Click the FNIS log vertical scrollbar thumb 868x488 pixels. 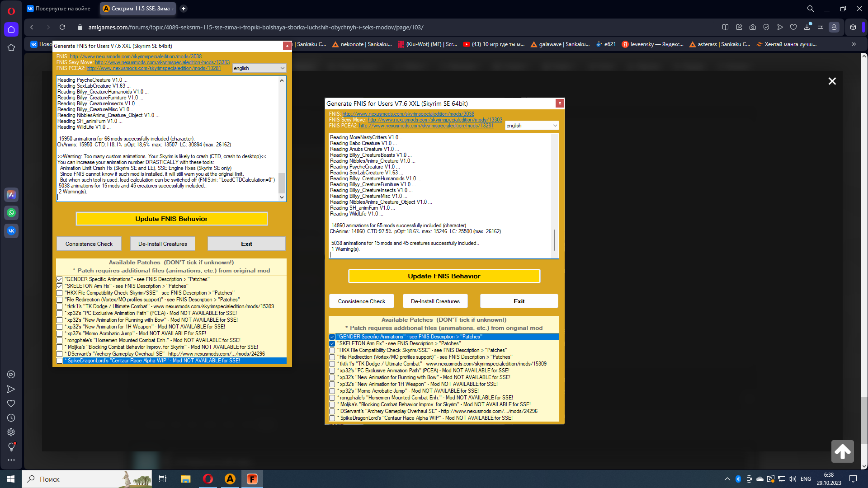[x=282, y=183]
